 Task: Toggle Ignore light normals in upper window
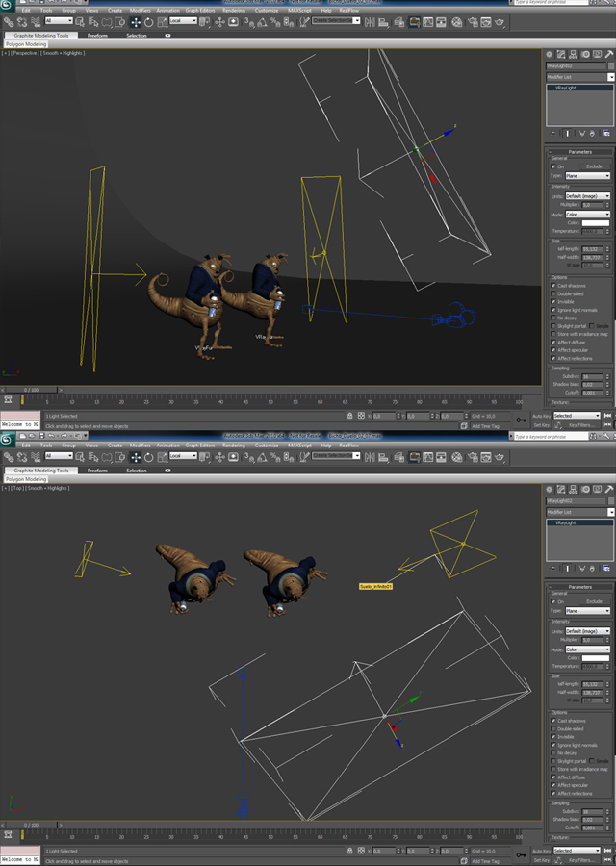coord(553,310)
